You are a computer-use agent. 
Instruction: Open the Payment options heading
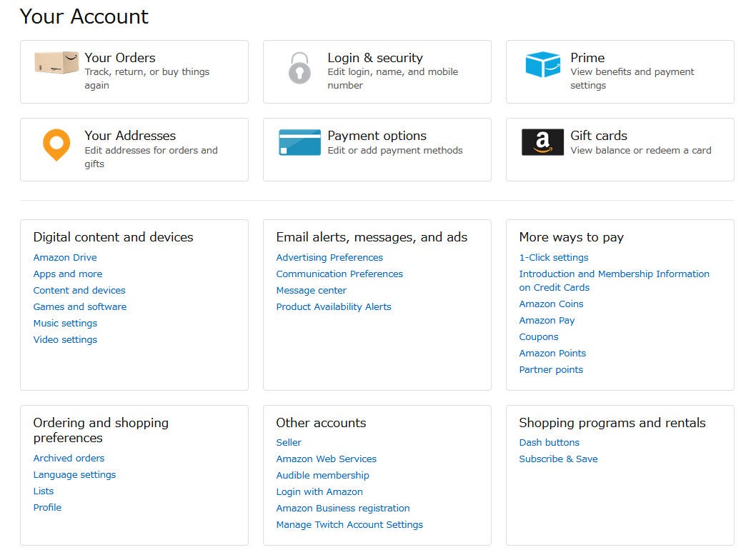pyautogui.click(x=377, y=136)
